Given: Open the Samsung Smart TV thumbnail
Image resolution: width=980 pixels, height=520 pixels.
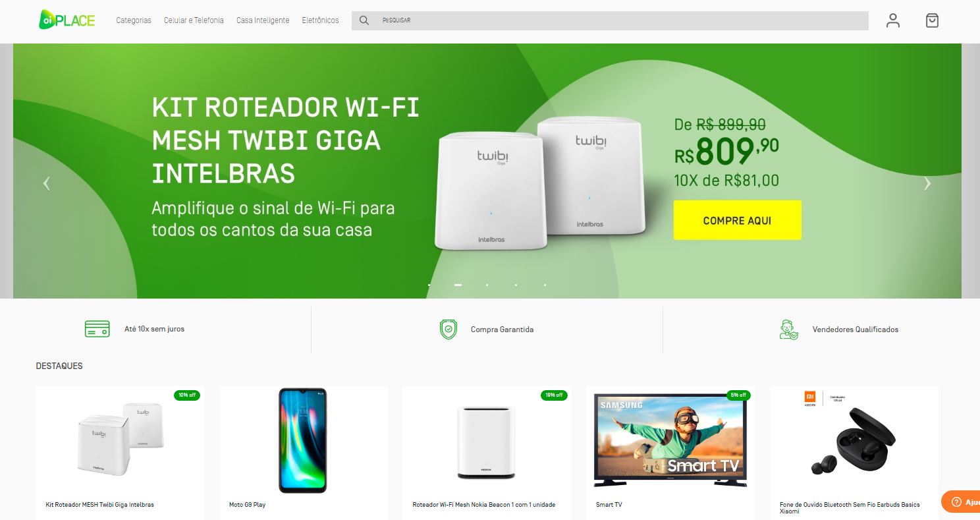Looking at the screenshot, I should [x=670, y=440].
